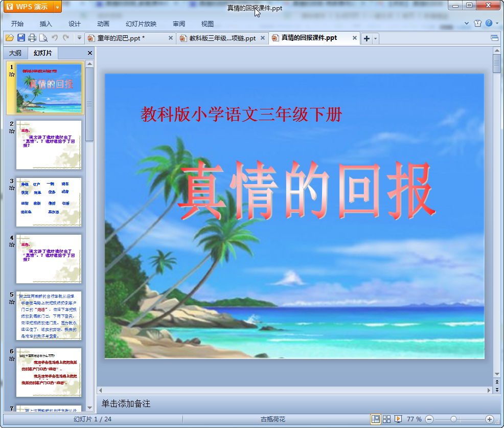
Task: Open the 开始 ribbon tab
Action: (x=17, y=24)
